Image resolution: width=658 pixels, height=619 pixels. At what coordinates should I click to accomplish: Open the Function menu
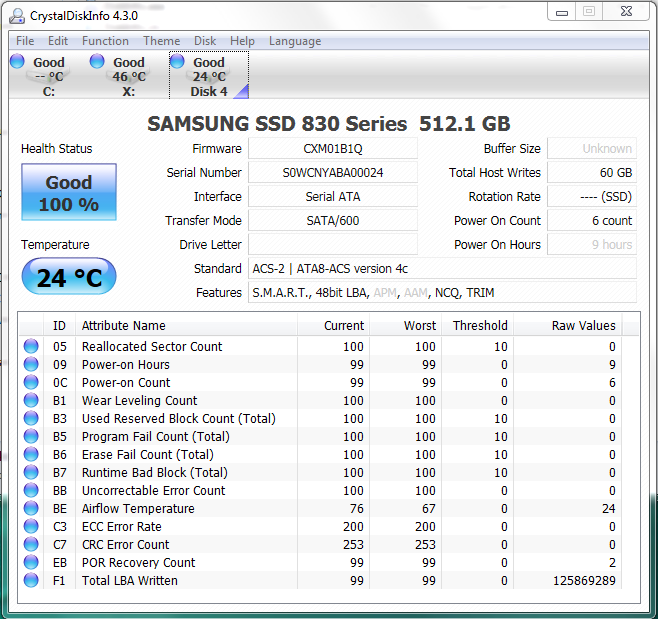[x=105, y=41]
